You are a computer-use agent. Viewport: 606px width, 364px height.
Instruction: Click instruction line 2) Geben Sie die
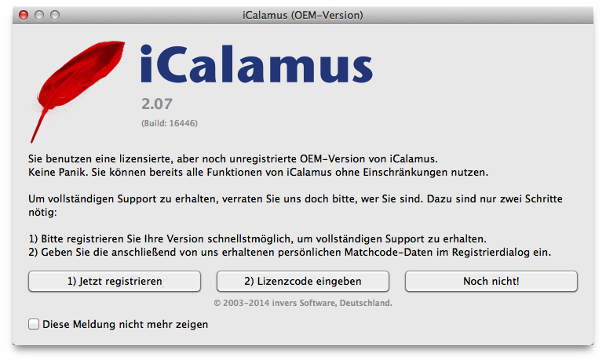(290, 253)
